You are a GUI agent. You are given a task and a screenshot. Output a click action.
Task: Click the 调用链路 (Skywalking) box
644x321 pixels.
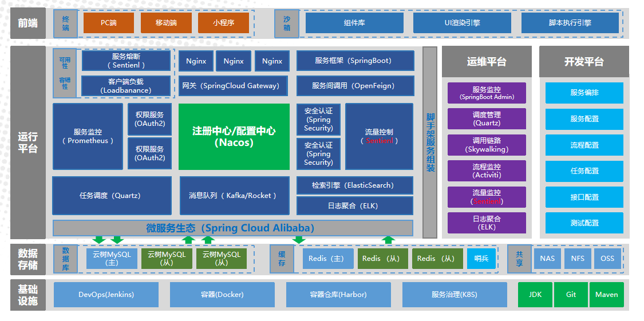pyautogui.click(x=487, y=145)
